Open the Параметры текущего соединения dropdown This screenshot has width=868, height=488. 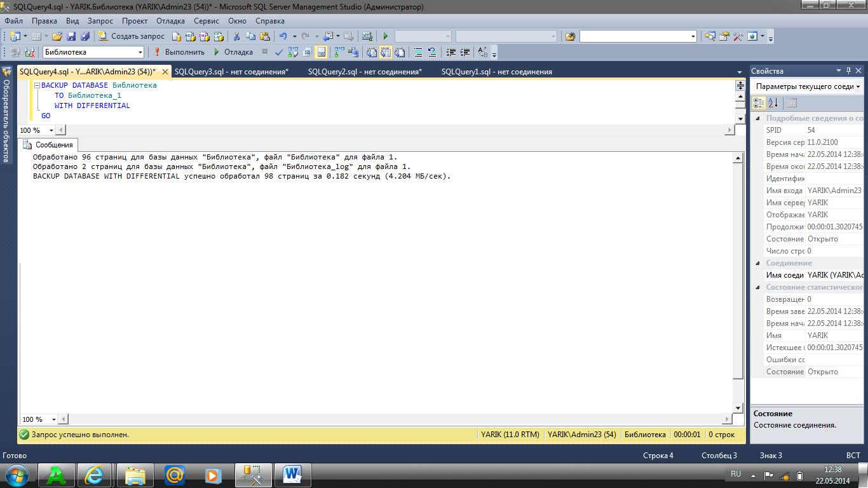point(858,86)
